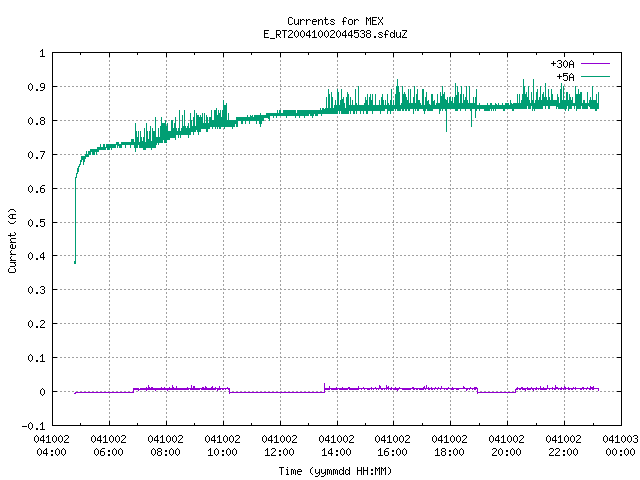The image size is (640, 480).
Task: Click the chart title 'Currents for MEX'
Action: coord(335,21)
